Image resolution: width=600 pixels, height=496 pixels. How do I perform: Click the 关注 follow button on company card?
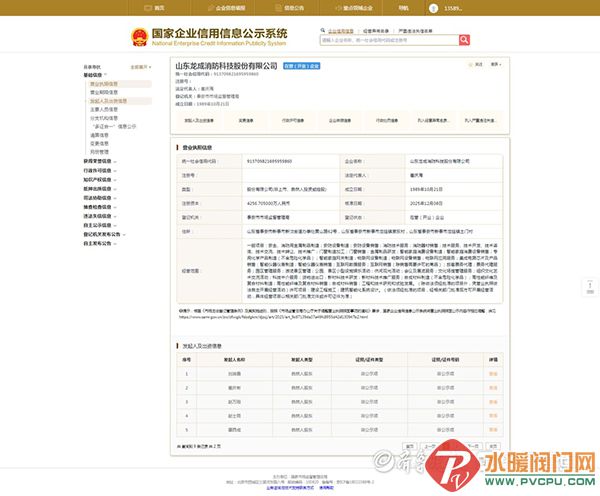pos(476,64)
